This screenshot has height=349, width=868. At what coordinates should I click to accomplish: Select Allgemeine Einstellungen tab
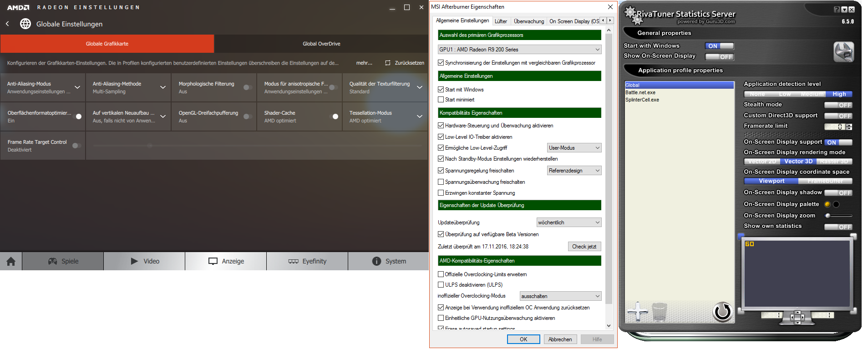pos(462,20)
